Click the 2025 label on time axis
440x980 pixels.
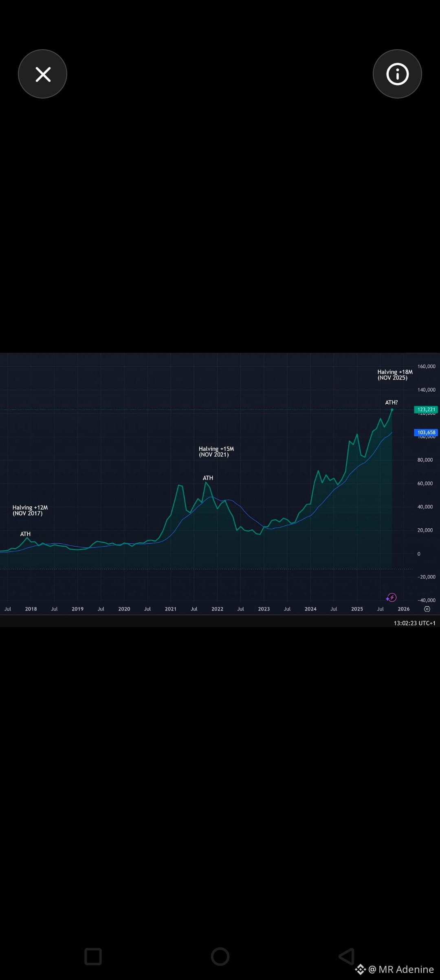357,609
